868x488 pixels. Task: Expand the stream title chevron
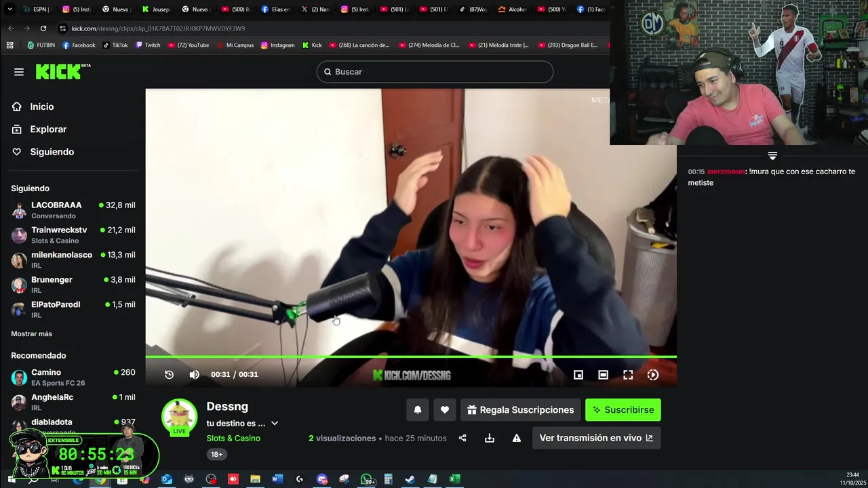pyautogui.click(x=275, y=424)
